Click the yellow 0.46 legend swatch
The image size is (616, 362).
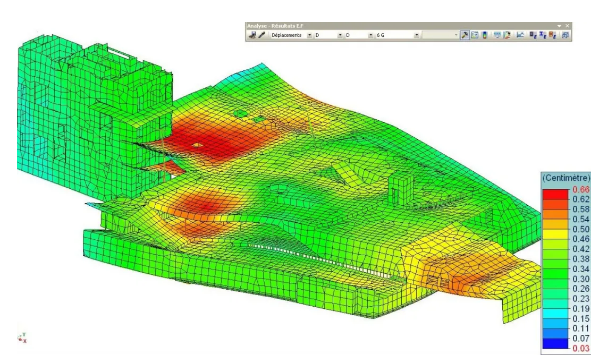pyautogui.click(x=555, y=234)
